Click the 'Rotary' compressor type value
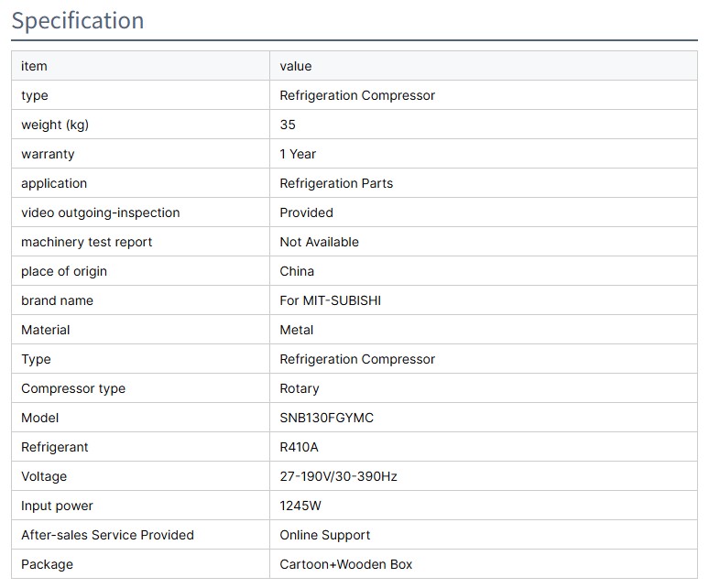This screenshot has width=709, height=588. pyautogui.click(x=300, y=388)
